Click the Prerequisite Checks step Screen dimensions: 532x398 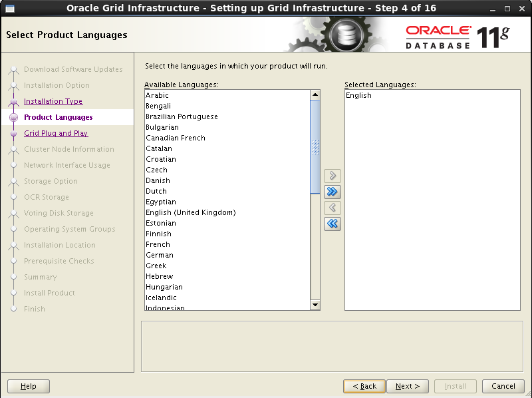click(59, 261)
